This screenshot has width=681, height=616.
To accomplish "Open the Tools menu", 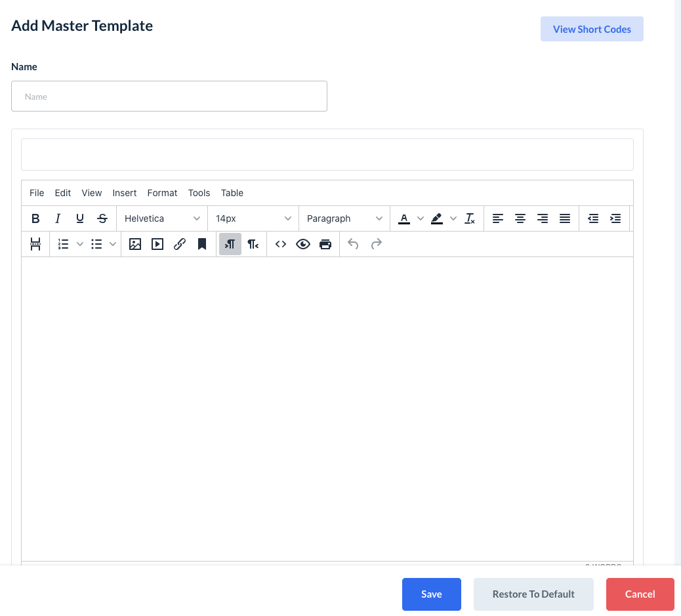I will [x=199, y=193].
